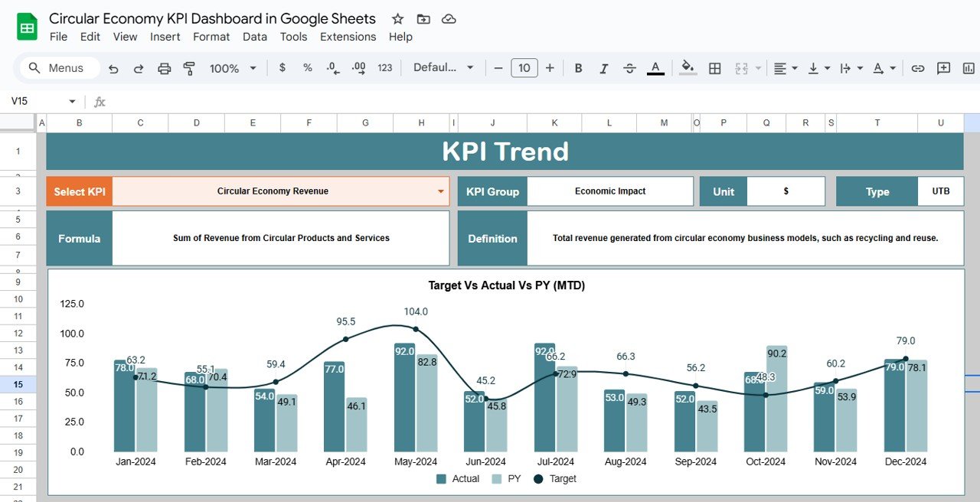The height and width of the screenshot is (502, 980).
Task: Click the Insert comment icon
Action: click(944, 68)
